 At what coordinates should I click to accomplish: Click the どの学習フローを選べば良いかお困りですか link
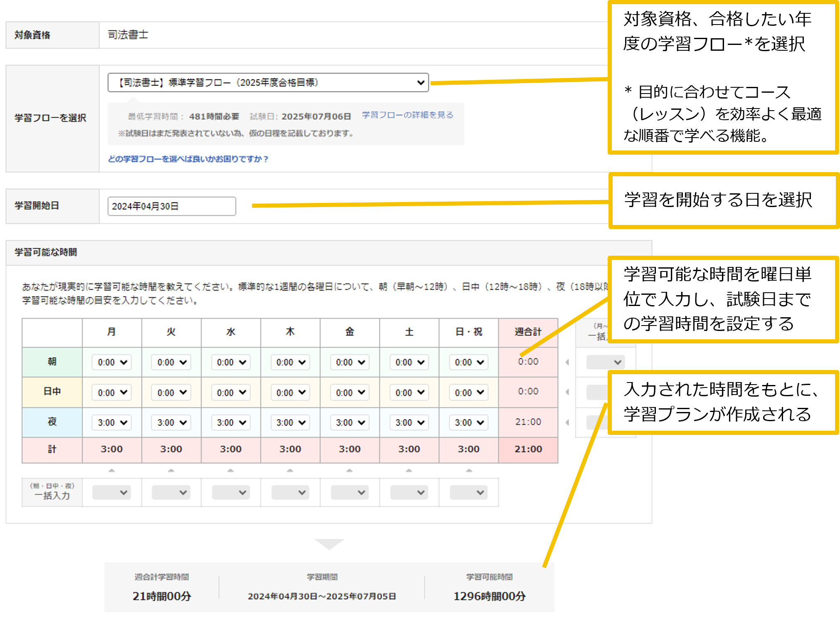click(188, 159)
